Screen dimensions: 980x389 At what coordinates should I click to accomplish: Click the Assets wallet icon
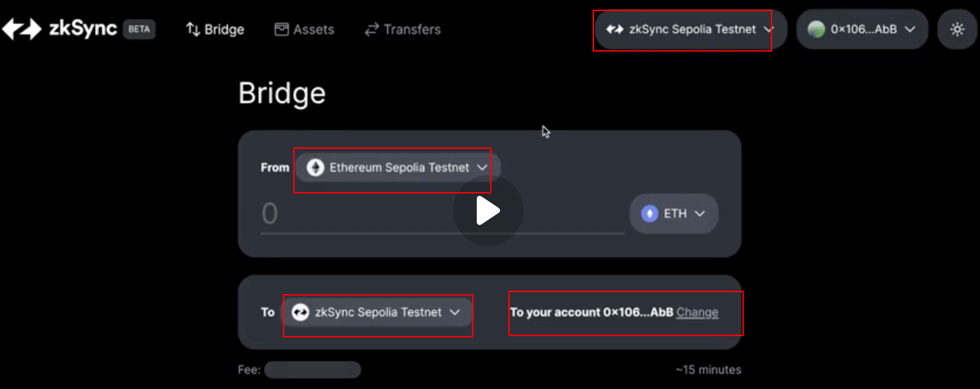click(281, 29)
